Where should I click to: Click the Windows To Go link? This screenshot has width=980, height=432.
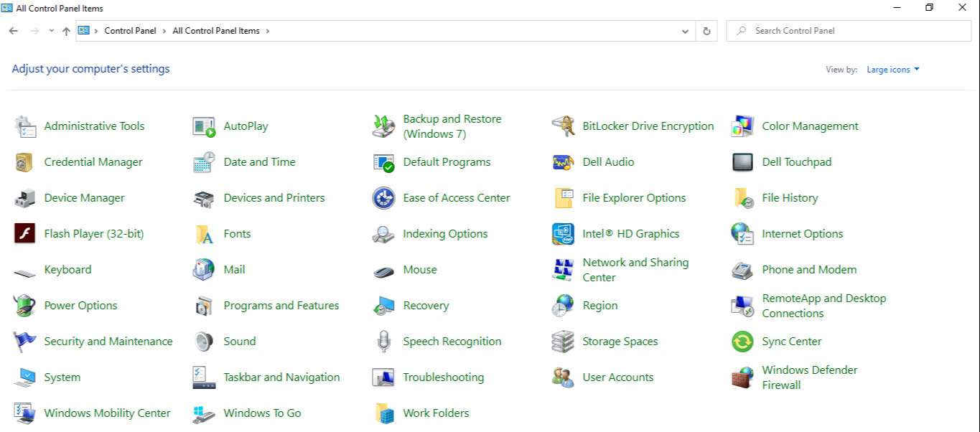point(262,413)
